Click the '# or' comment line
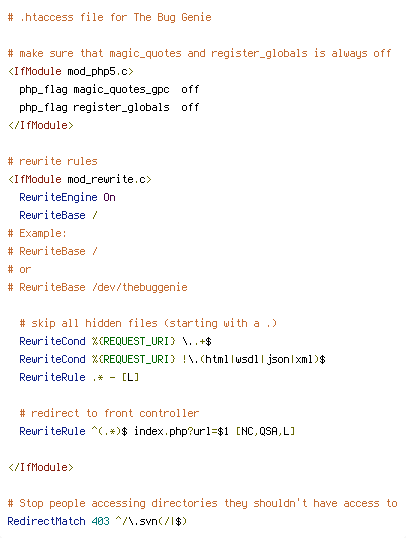Screen dimensions: 406x538 20,269
